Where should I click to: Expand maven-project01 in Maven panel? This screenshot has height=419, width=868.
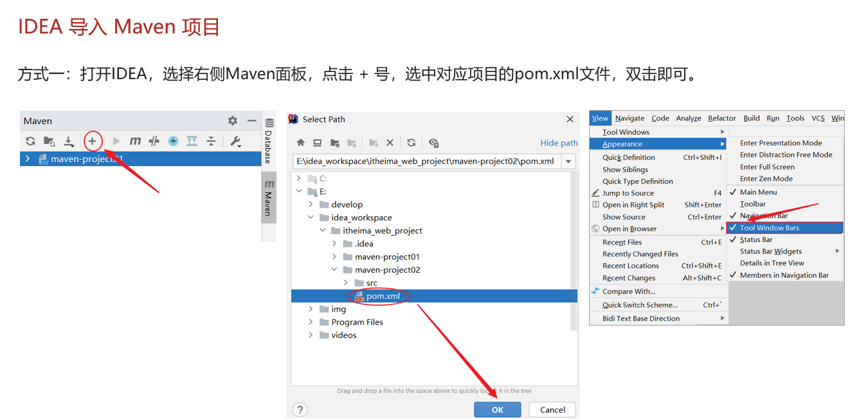coord(27,158)
